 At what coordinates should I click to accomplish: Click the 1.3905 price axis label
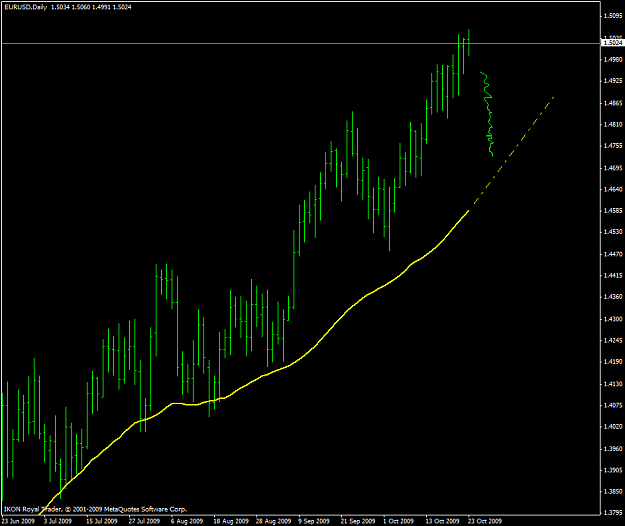(613, 470)
